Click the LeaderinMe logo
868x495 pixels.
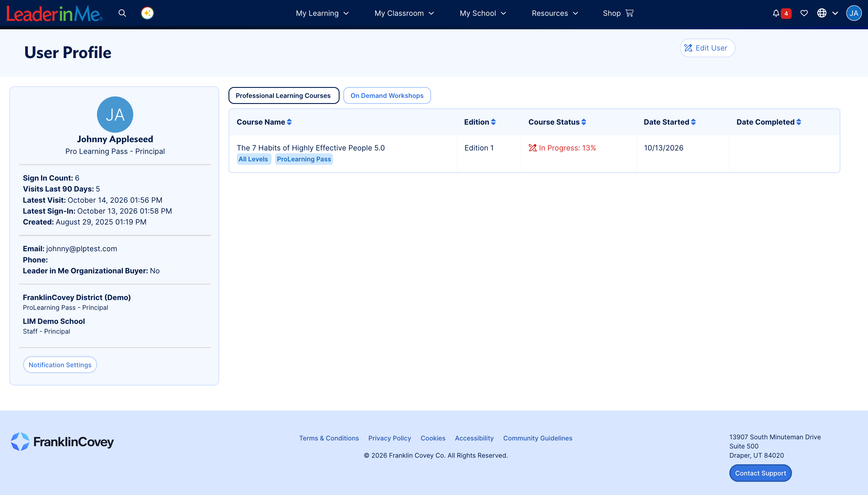click(54, 13)
